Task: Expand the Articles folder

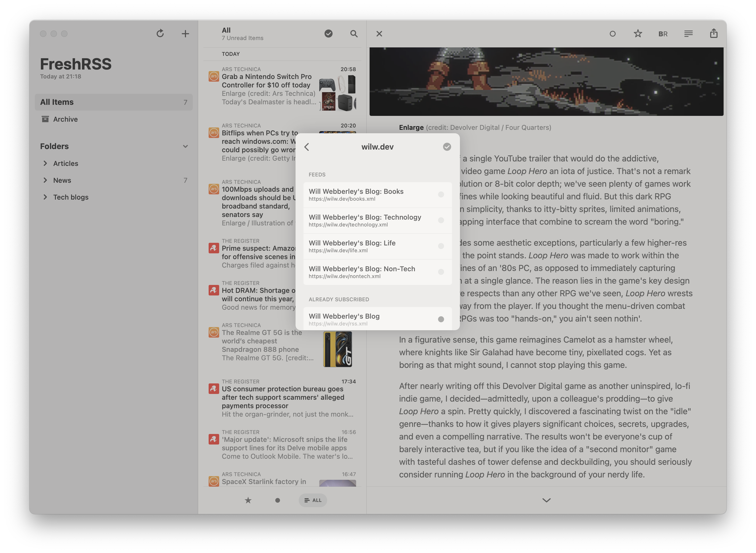Action: click(46, 163)
